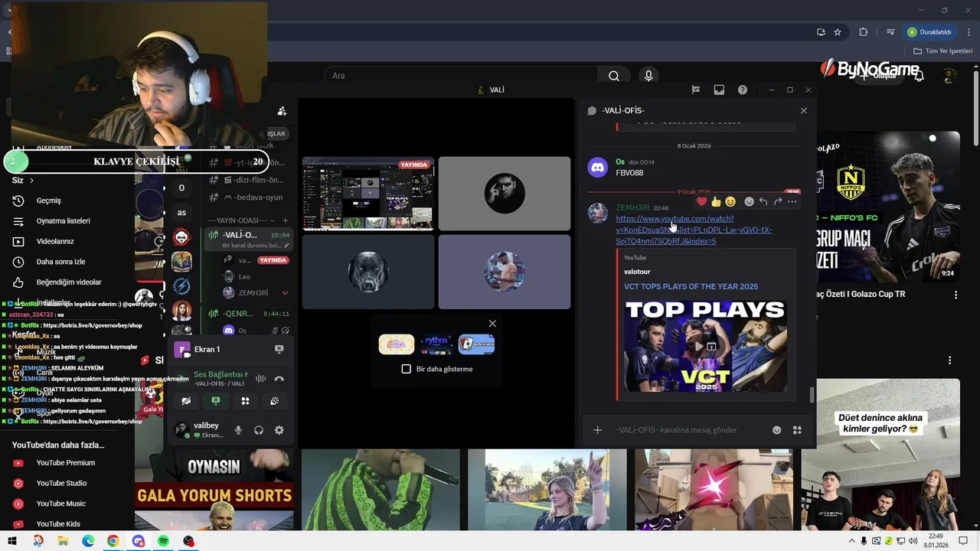Click the plus attachment button in the chat box

click(597, 430)
